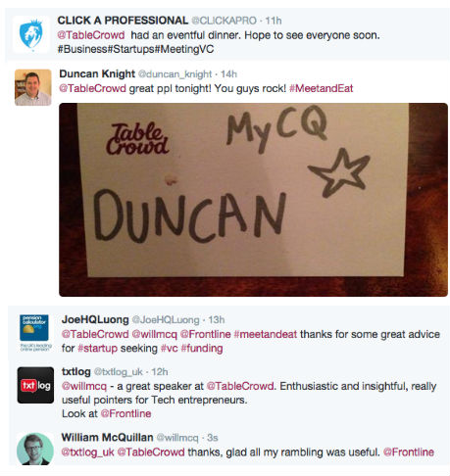Click the William McQuillan display name
This screenshot has width=450, height=476.
107,437
